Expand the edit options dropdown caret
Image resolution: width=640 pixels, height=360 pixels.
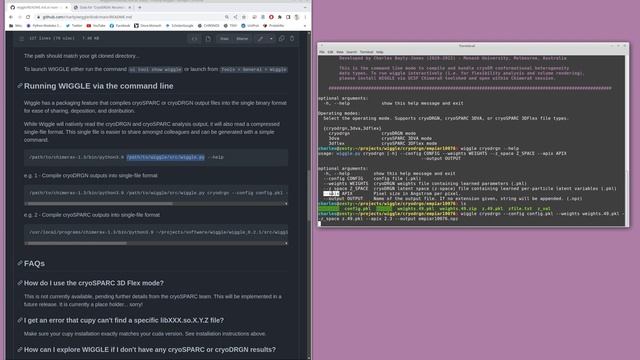point(271,39)
